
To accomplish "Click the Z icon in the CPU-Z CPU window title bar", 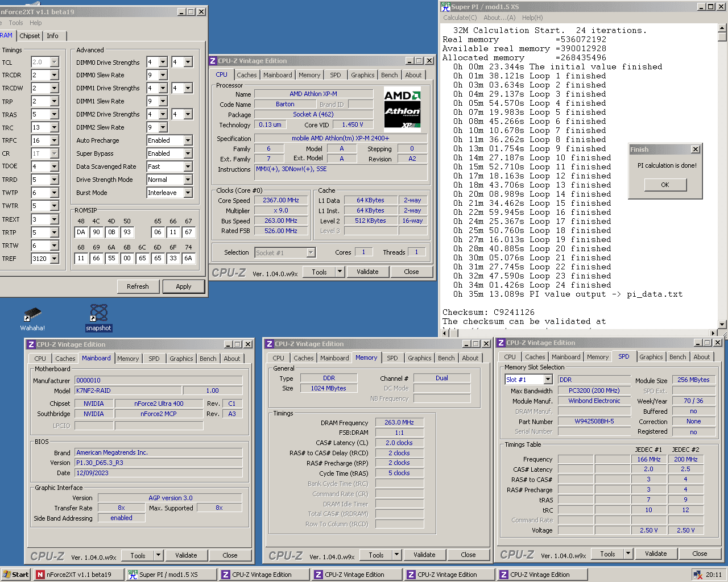I will point(213,61).
